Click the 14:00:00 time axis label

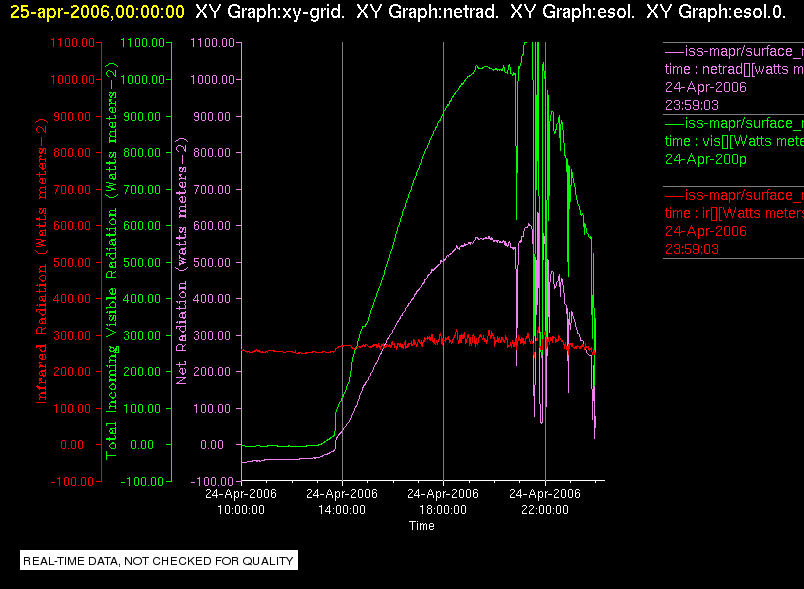tap(342, 510)
